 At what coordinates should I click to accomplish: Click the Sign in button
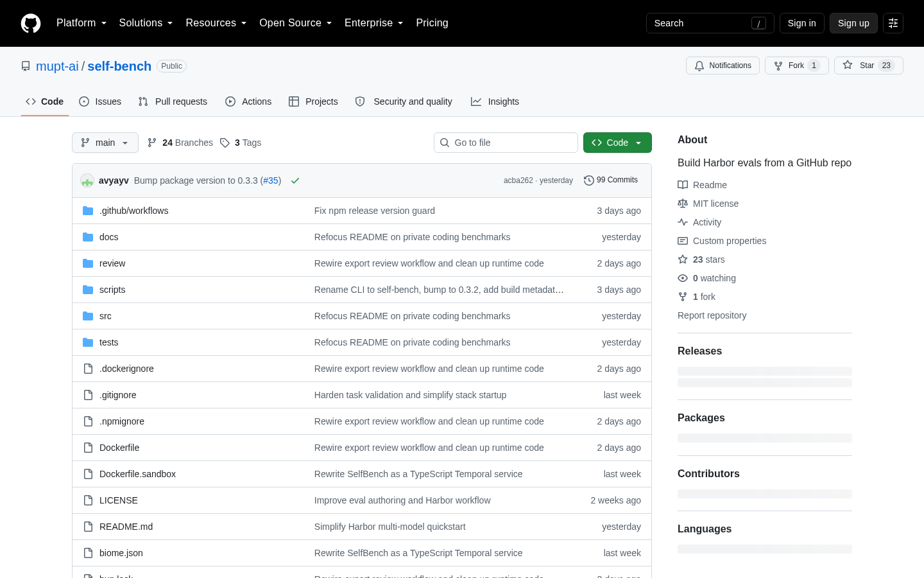[802, 23]
